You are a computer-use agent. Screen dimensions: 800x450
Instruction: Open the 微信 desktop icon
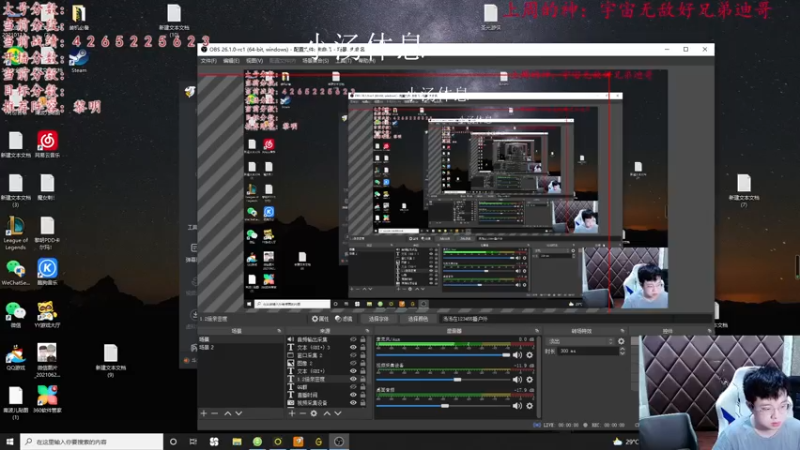[x=15, y=314]
